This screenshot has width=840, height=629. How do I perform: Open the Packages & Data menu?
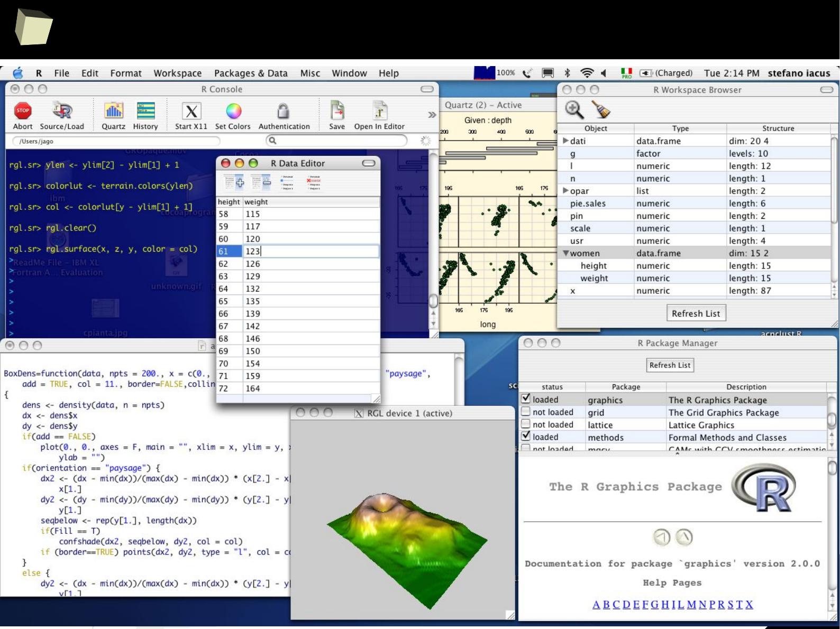pos(251,73)
